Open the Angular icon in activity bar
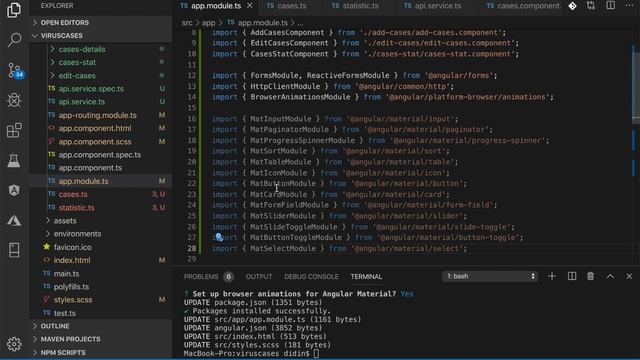The image size is (640, 360). (x=14, y=190)
